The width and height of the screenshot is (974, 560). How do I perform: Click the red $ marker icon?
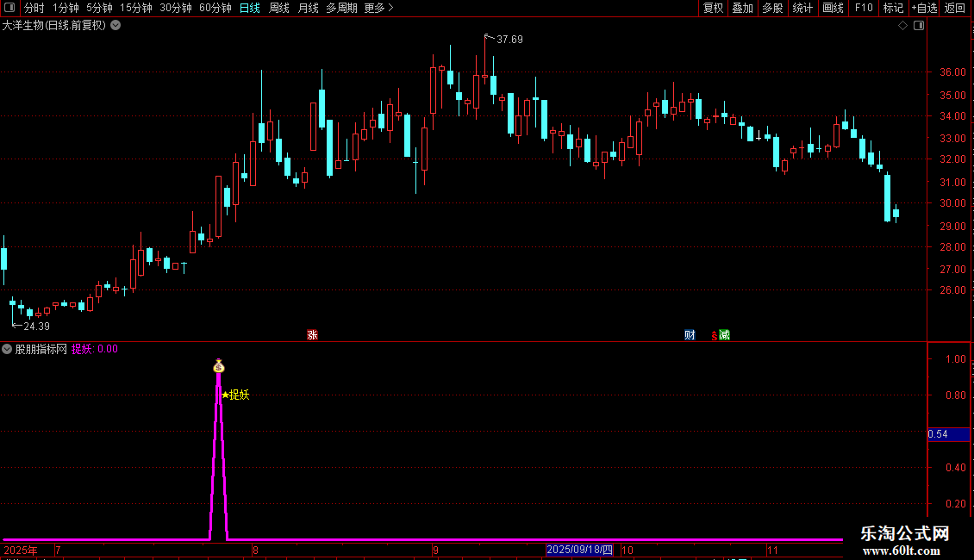715,336
